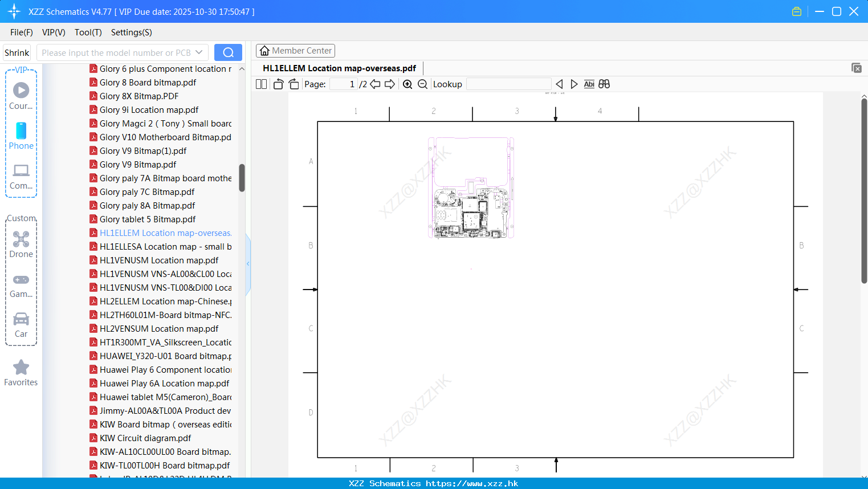This screenshot has height=489, width=868.
Task: Open Glory 8 Board bitmap.pdf
Action: pyautogui.click(x=142, y=83)
